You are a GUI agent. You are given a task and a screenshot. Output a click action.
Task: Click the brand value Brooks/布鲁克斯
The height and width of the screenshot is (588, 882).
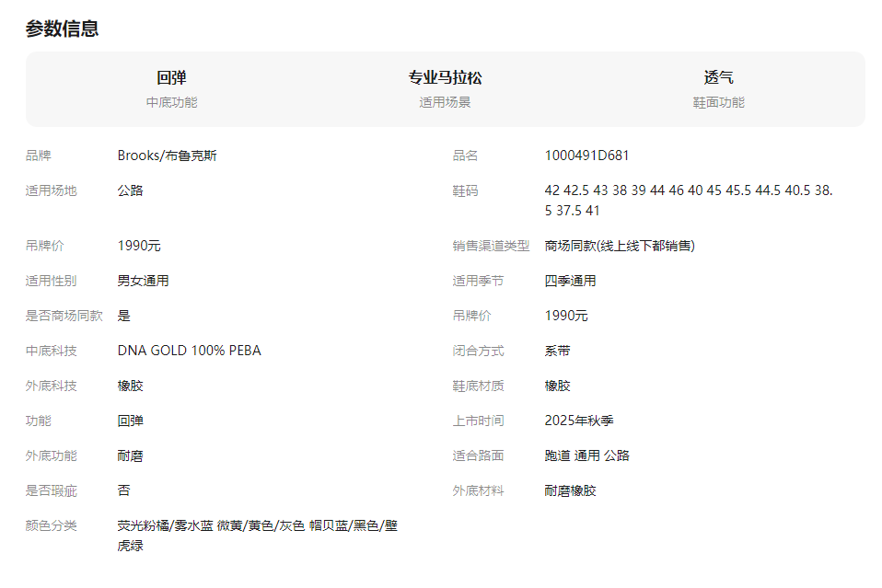coord(167,156)
